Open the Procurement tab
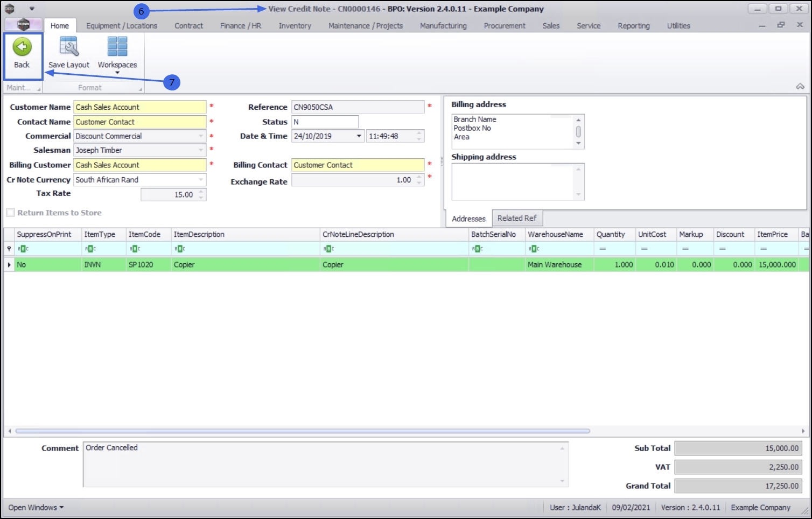 click(x=505, y=25)
